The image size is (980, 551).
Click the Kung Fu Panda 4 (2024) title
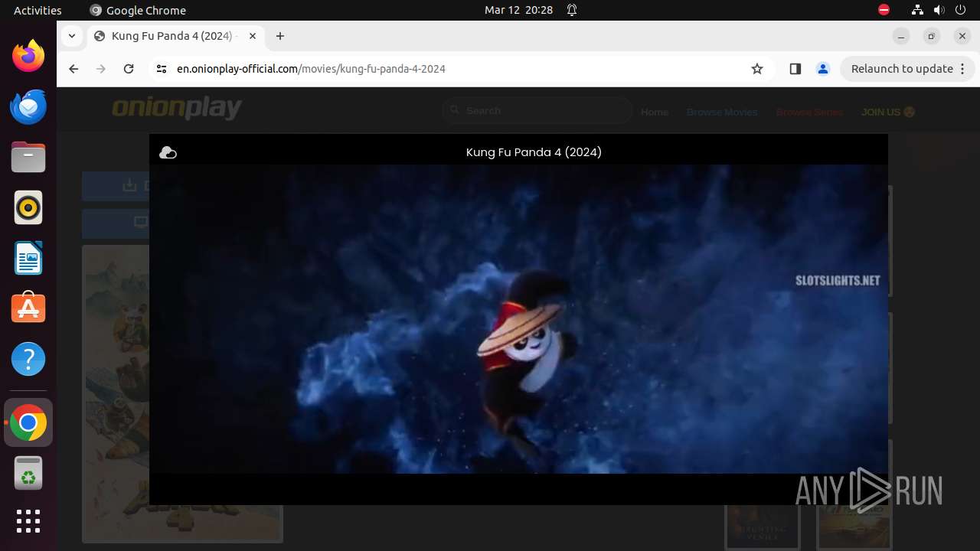pos(534,152)
